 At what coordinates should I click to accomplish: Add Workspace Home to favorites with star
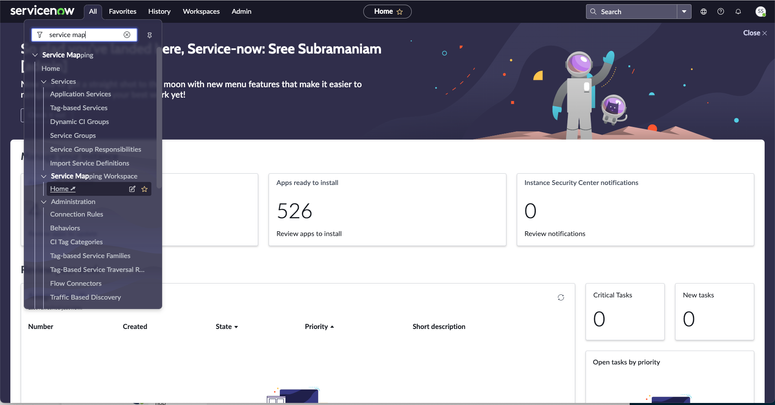pos(144,189)
